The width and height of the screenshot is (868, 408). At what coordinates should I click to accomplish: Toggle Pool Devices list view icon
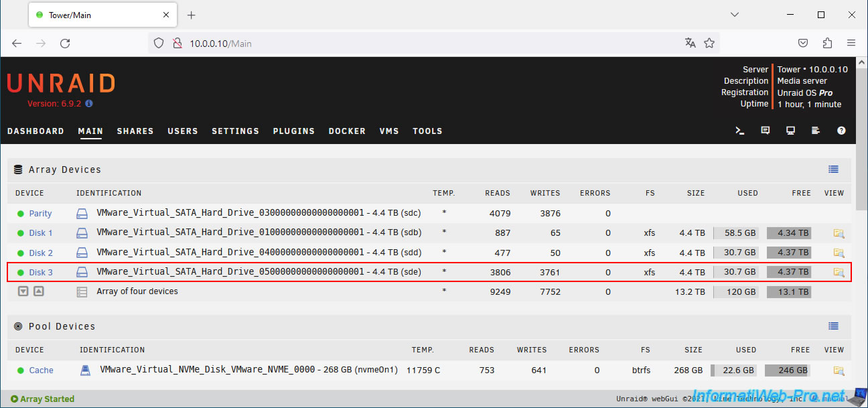(x=833, y=326)
